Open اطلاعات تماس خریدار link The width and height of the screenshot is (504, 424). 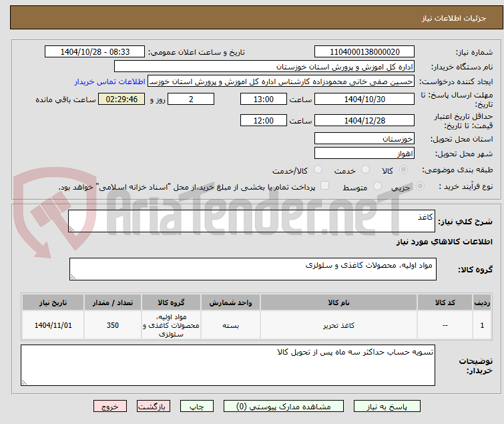tap(110, 81)
